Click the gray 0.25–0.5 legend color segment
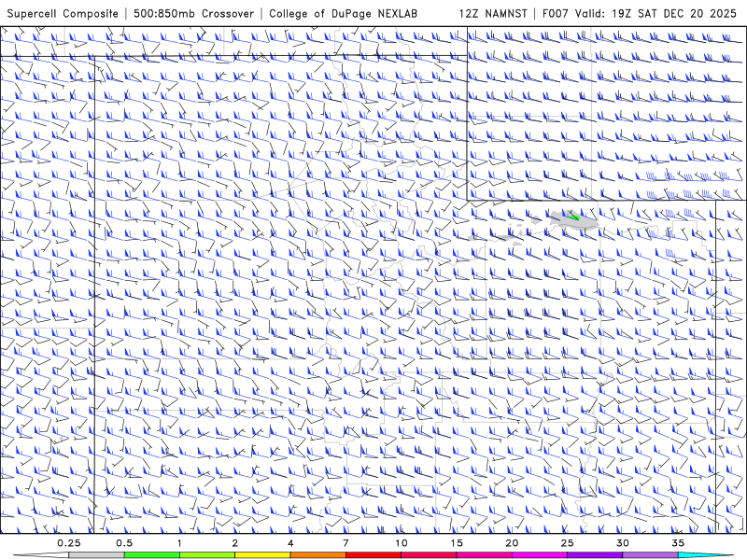Screen dimensions: 747x560 point(96,555)
